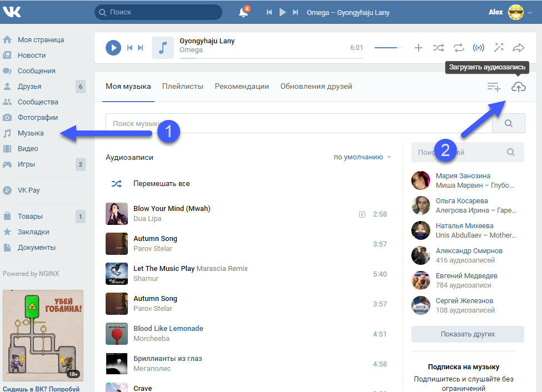Click the show similar tracks wand icon
The image size is (542, 392).
[499, 48]
